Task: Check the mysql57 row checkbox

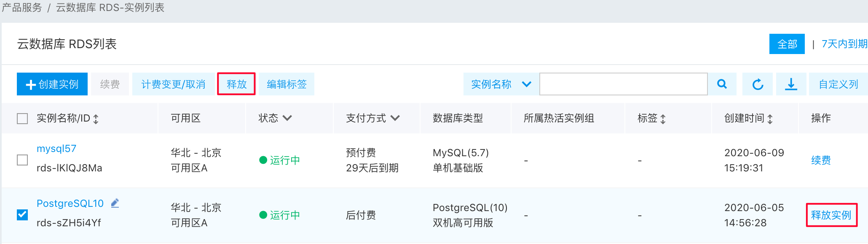Action: tap(22, 160)
